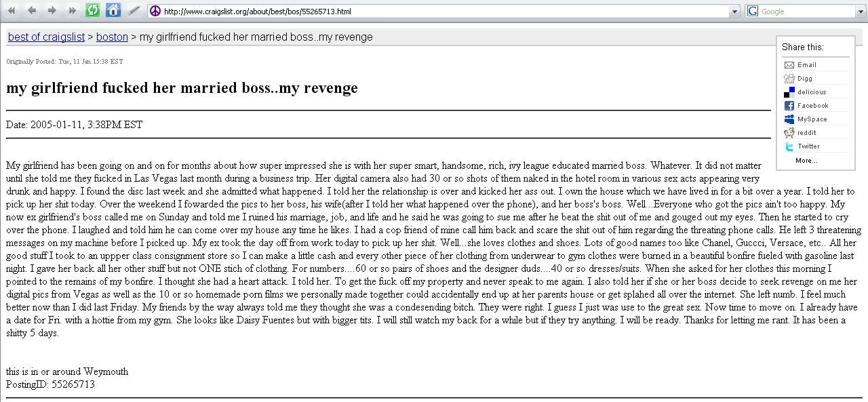Share this post on reddit
The height and width of the screenshot is (402, 868).
point(806,133)
